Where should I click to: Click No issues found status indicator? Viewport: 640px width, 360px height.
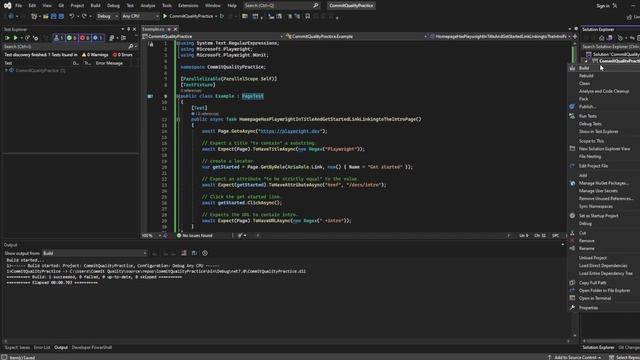pos(194,236)
